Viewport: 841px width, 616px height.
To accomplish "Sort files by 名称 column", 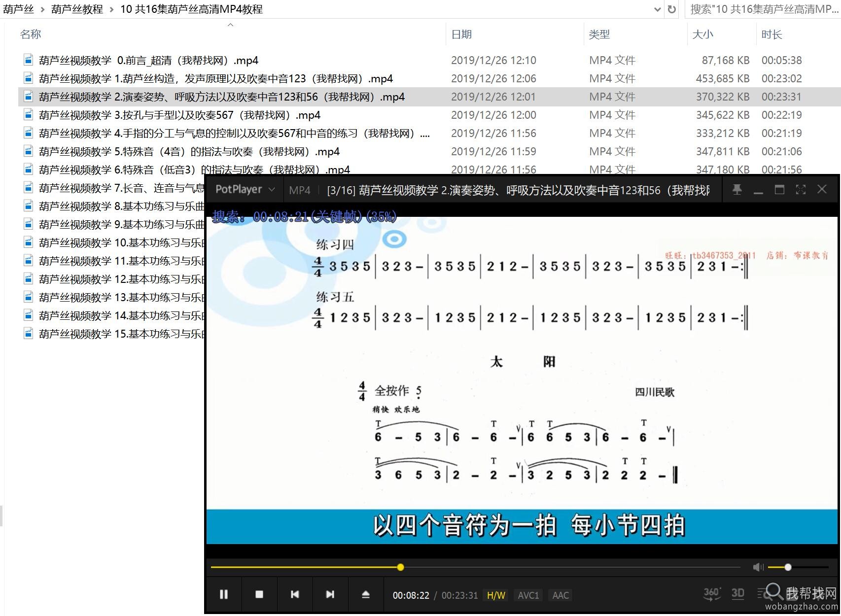I will pyautogui.click(x=31, y=34).
